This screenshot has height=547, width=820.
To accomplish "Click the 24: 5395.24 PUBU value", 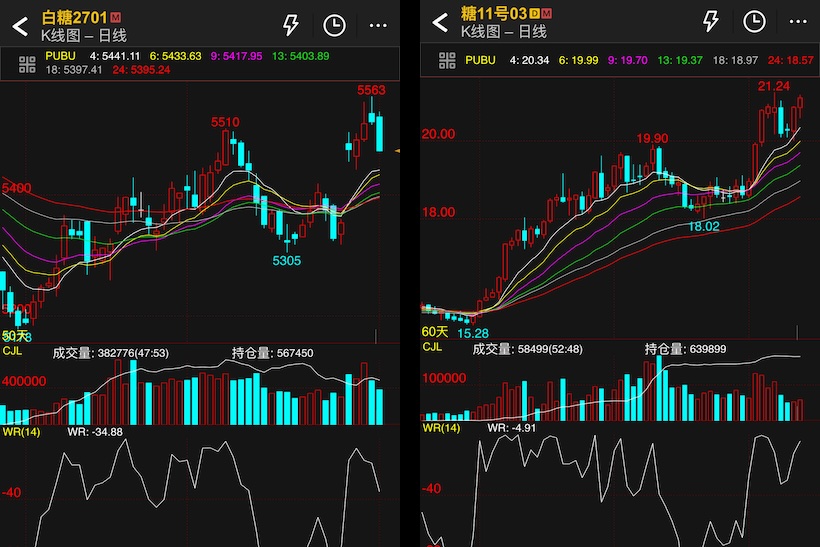I will pyautogui.click(x=141, y=70).
